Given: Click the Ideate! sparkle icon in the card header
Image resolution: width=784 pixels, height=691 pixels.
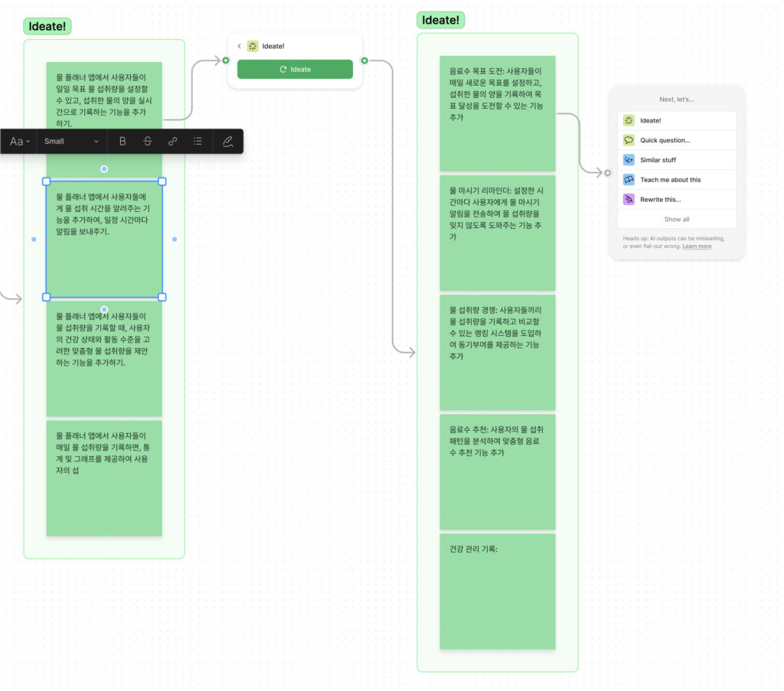Looking at the screenshot, I should pyautogui.click(x=253, y=46).
